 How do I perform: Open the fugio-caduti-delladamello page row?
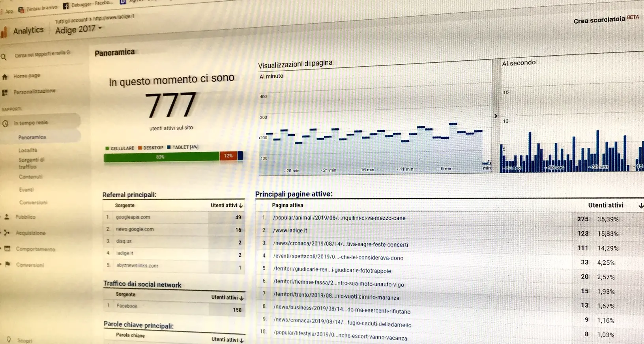tap(342, 322)
